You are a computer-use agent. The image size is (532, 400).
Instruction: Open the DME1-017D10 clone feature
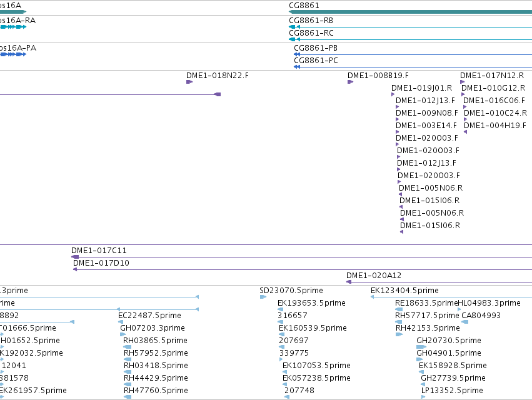point(303,269)
